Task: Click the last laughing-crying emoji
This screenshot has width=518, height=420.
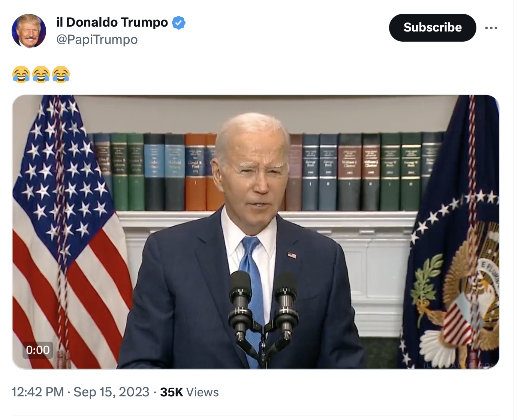Action: click(x=61, y=74)
